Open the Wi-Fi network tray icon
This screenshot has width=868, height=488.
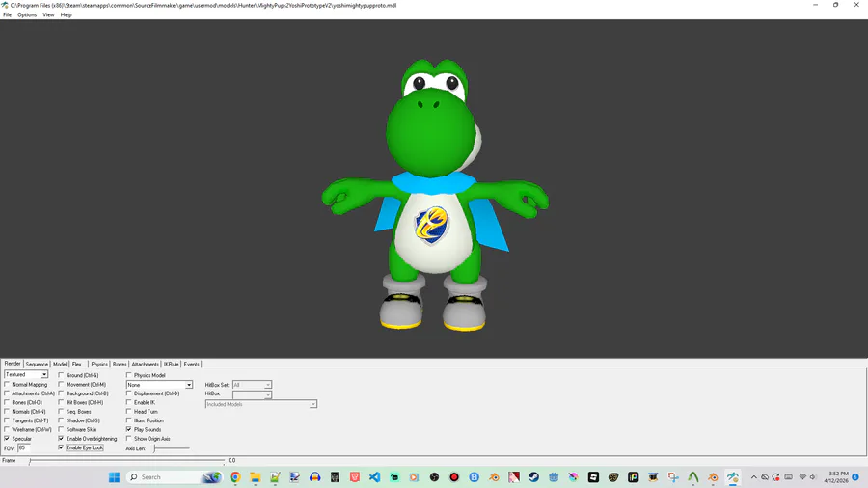802,477
